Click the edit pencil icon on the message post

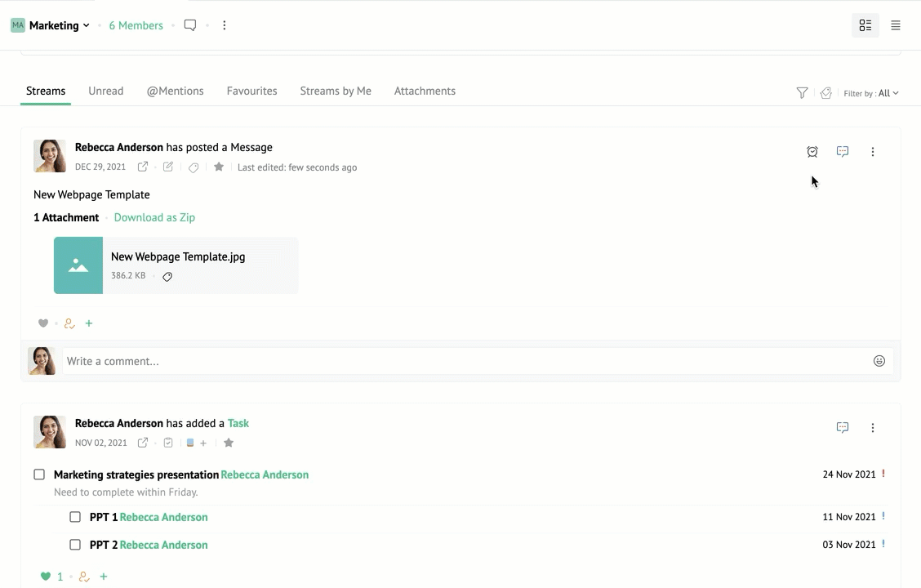pos(168,167)
